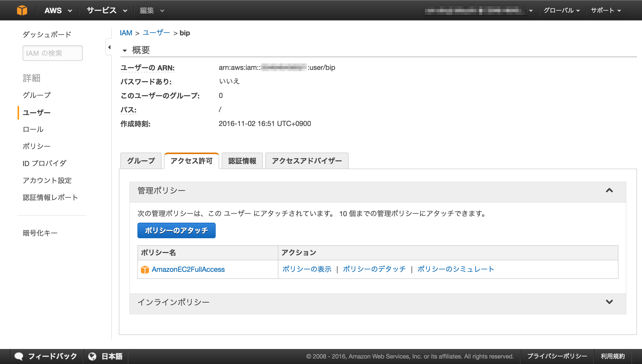The height and width of the screenshot is (364, 642).
Task: Collapse the 概要 section triangle
Action: click(125, 50)
